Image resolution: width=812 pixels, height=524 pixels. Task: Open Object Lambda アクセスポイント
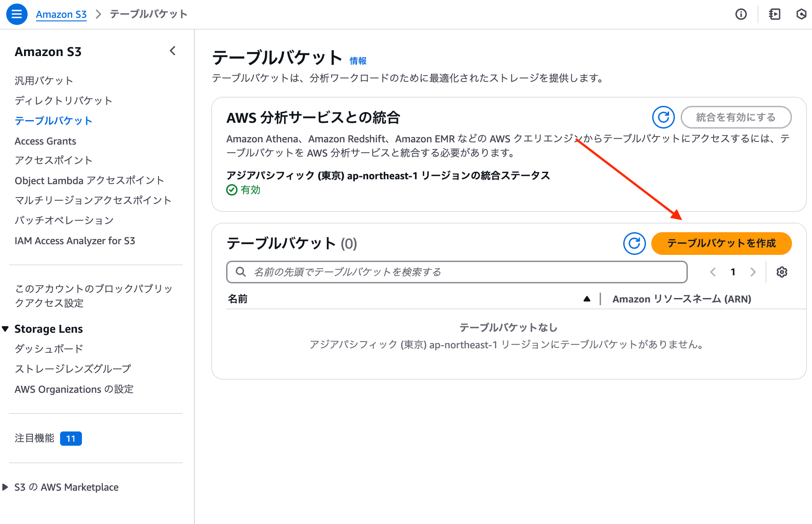[89, 180]
